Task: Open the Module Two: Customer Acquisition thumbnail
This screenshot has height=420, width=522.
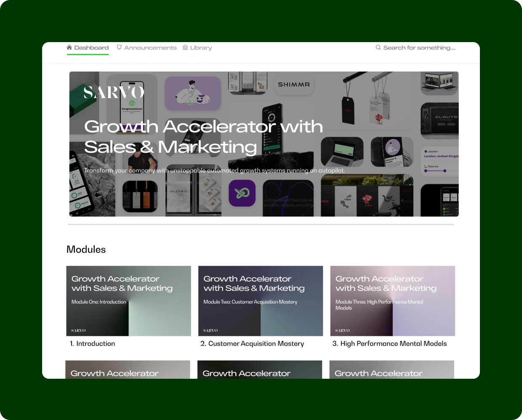Action: (261, 301)
